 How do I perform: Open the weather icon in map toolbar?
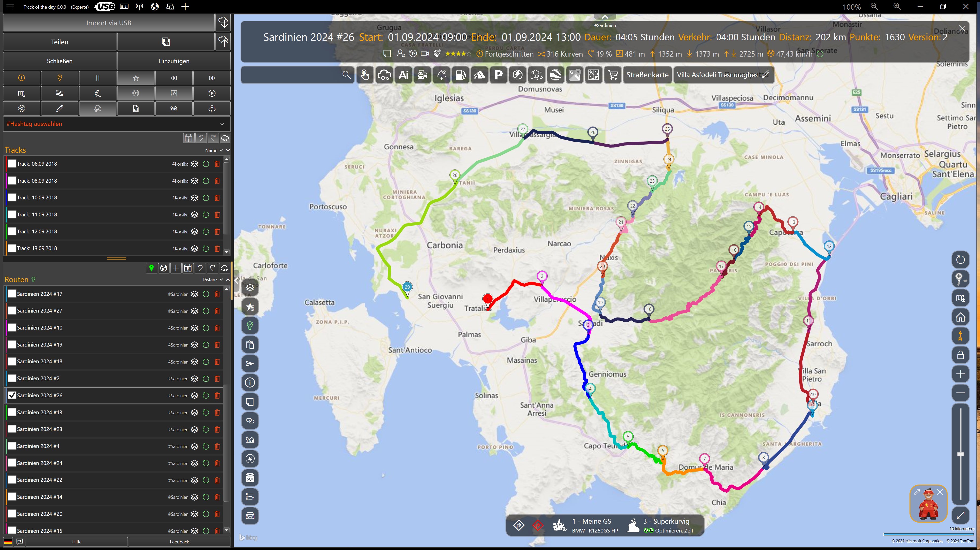pyautogui.click(x=441, y=75)
